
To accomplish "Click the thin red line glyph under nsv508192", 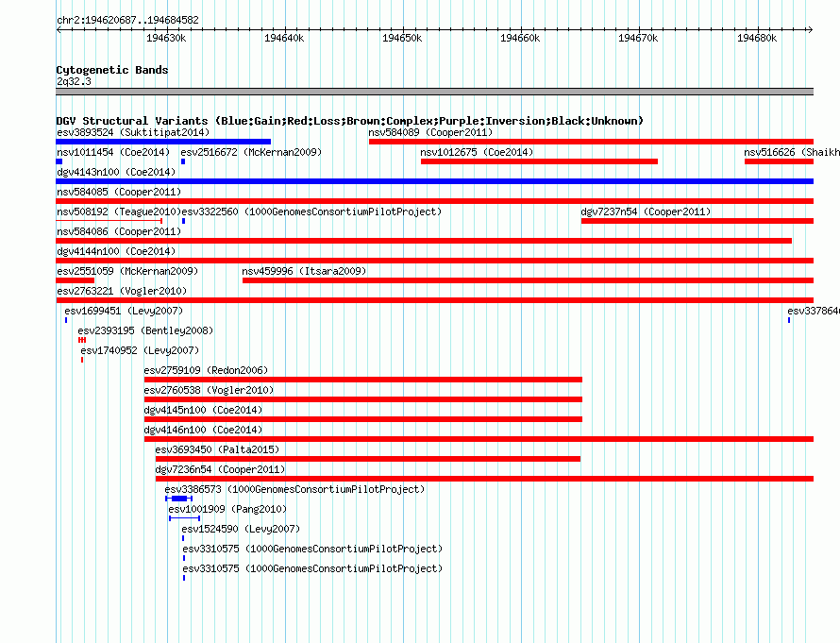I will 109,221.
